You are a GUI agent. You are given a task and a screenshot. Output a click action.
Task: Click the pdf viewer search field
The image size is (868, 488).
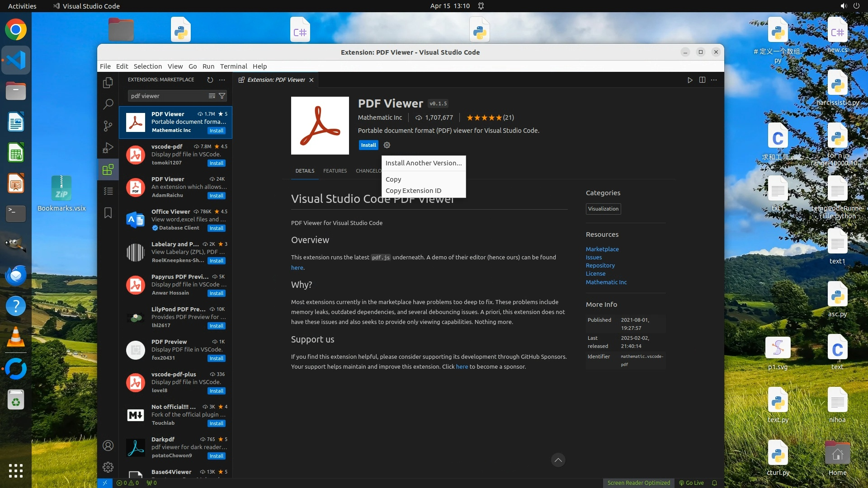[x=167, y=96]
